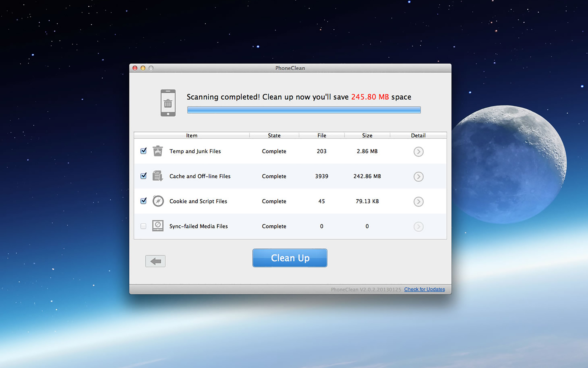
Task: Click the 79.13 KB size value
Action: point(367,201)
